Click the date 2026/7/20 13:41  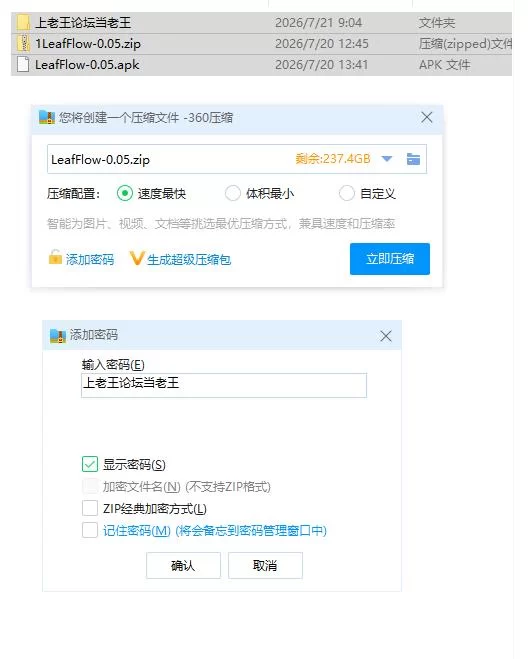coord(322,65)
